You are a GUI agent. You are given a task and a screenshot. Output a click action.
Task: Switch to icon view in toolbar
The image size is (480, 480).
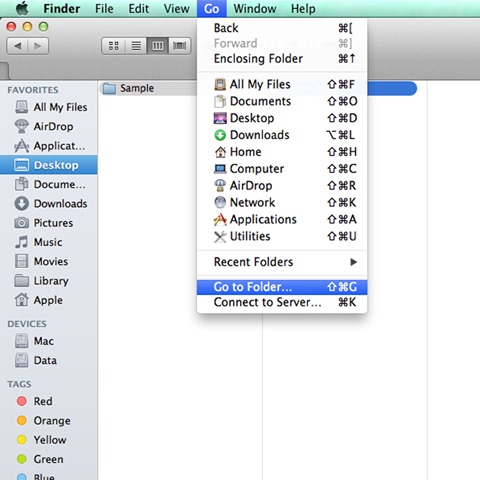[x=113, y=46]
